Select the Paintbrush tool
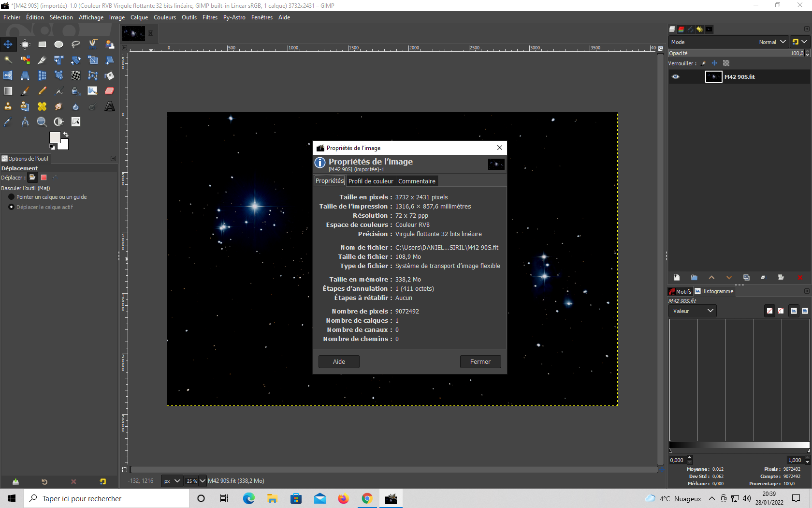The image size is (812, 508). pyautogui.click(x=25, y=91)
